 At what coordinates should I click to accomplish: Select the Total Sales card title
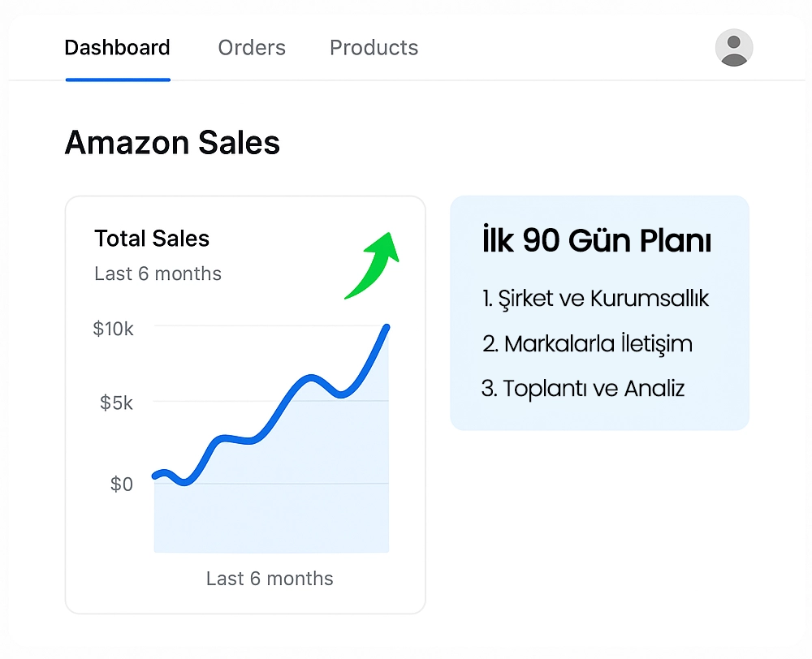tap(152, 239)
